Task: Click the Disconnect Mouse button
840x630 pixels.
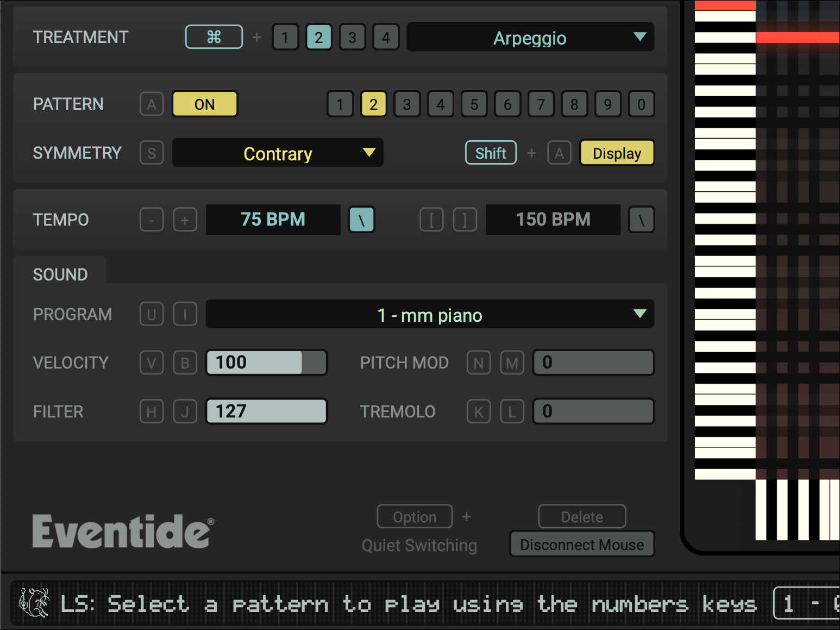Action: coord(582,545)
